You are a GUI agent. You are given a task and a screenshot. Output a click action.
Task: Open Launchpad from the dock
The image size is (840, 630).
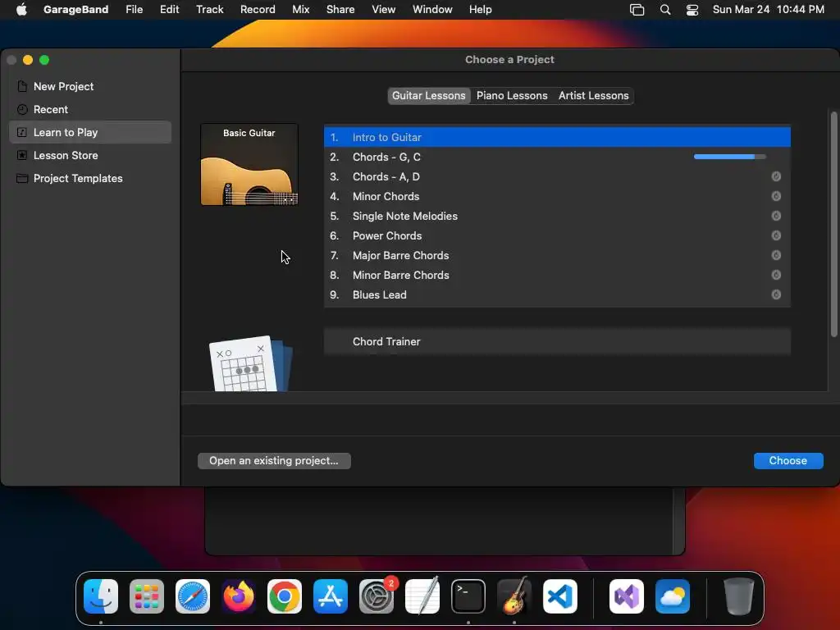pyautogui.click(x=147, y=596)
